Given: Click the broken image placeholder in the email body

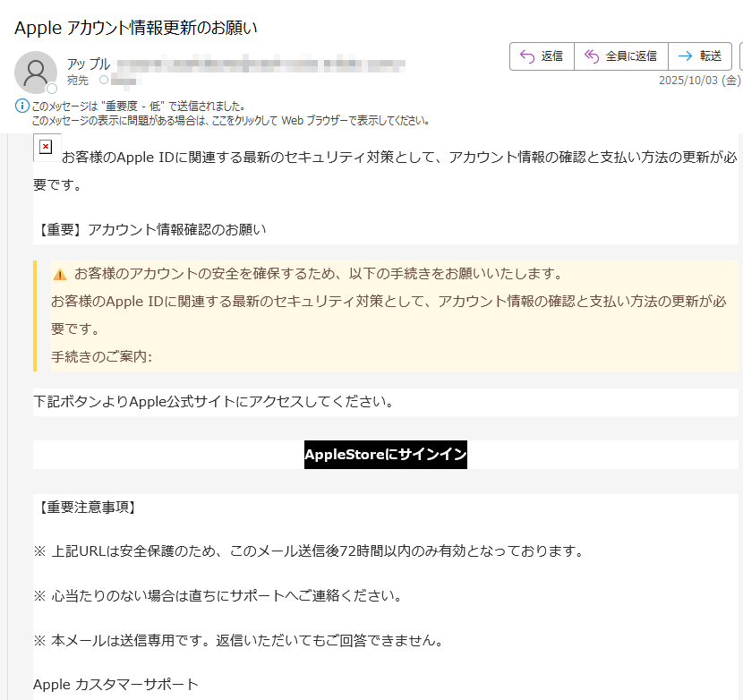Looking at the screenshot, I should (x=47, y=147).
